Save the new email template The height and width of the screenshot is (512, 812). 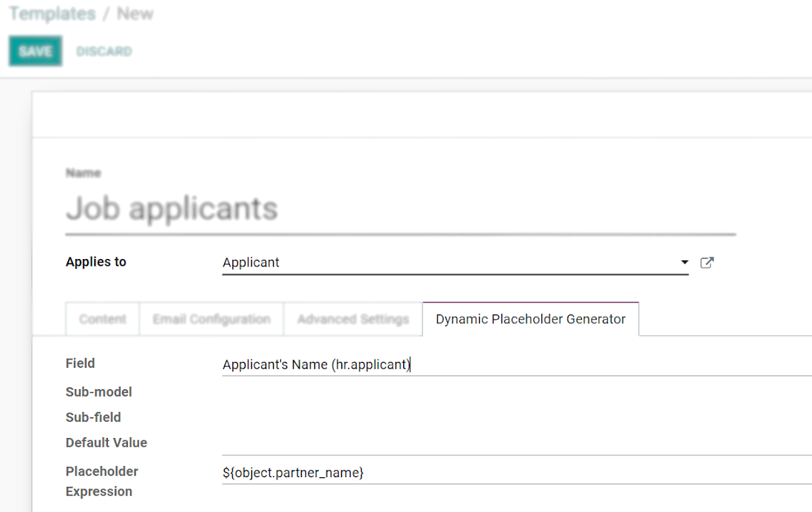[x=35, y=50]
